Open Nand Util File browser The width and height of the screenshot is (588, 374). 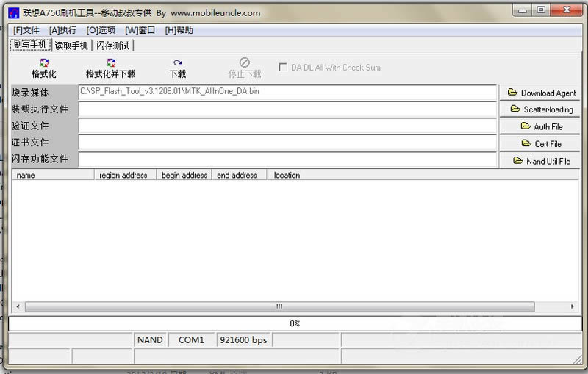540,161
